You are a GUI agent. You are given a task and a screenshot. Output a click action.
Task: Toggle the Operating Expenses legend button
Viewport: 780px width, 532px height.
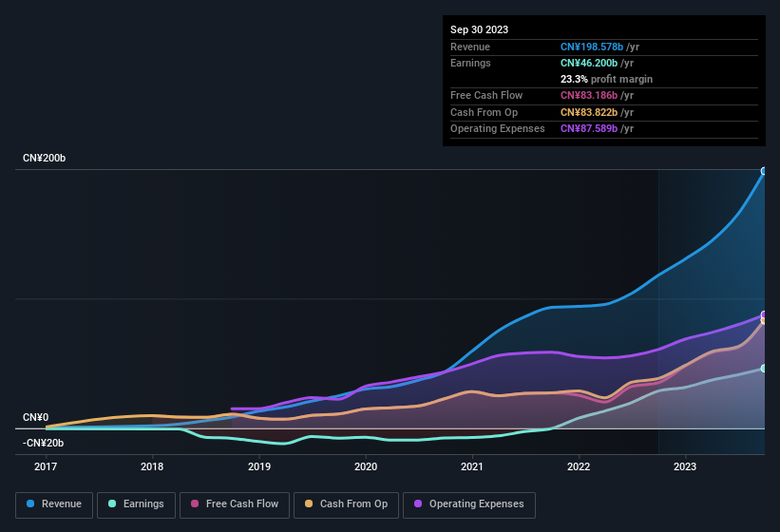469,504
